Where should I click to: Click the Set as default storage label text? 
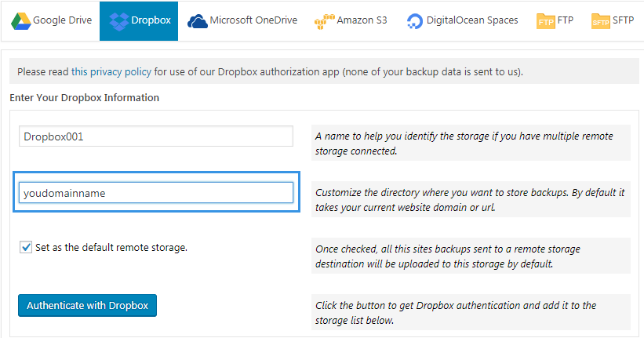point(111,248)
